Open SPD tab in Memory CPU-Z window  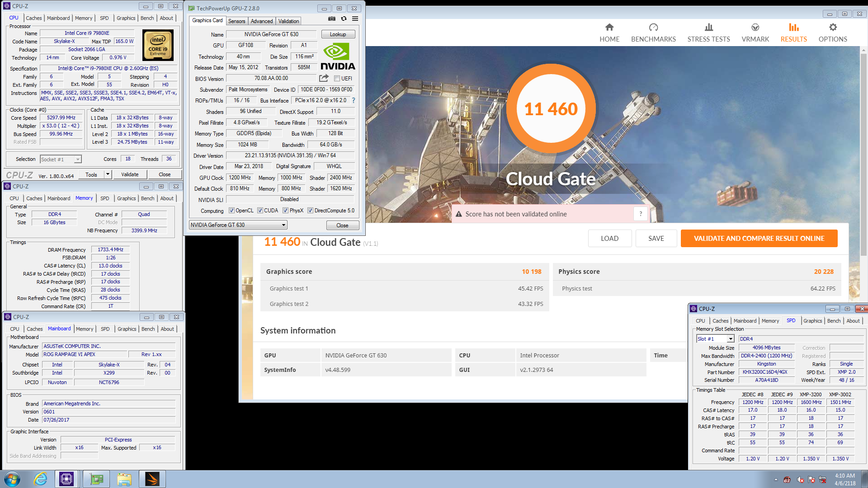pos(104,198)
